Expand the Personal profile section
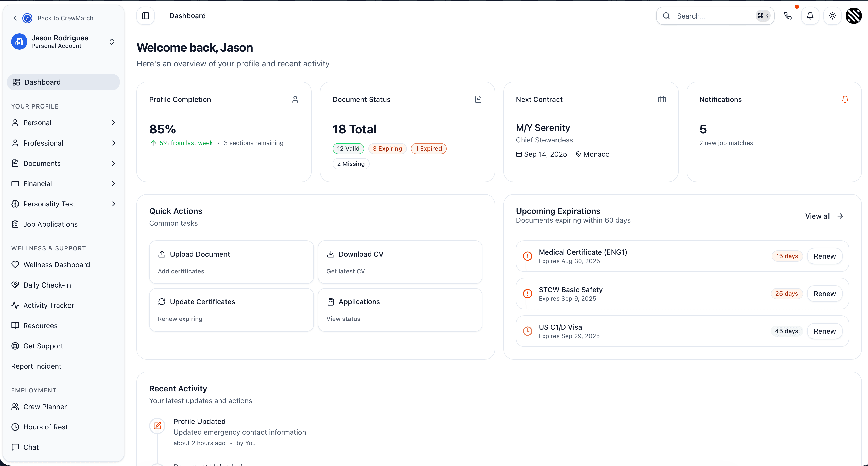Screen dimensions: 868x466 pos(63,123)
